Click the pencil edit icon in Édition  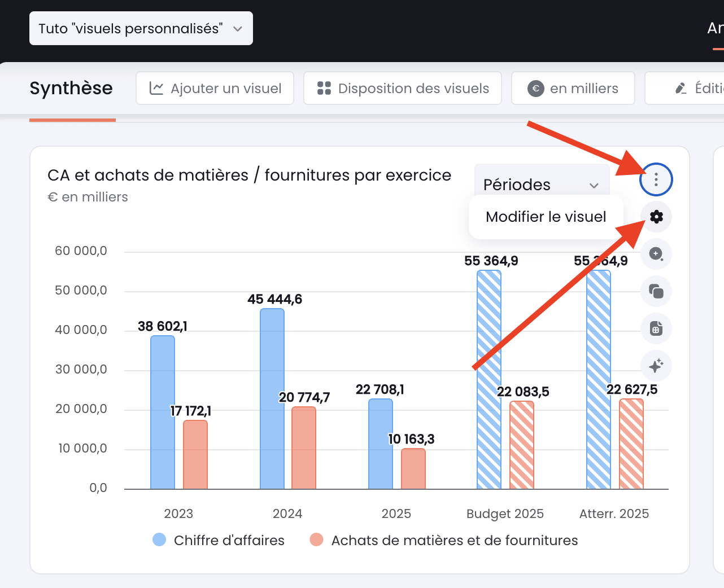point(681,88)
